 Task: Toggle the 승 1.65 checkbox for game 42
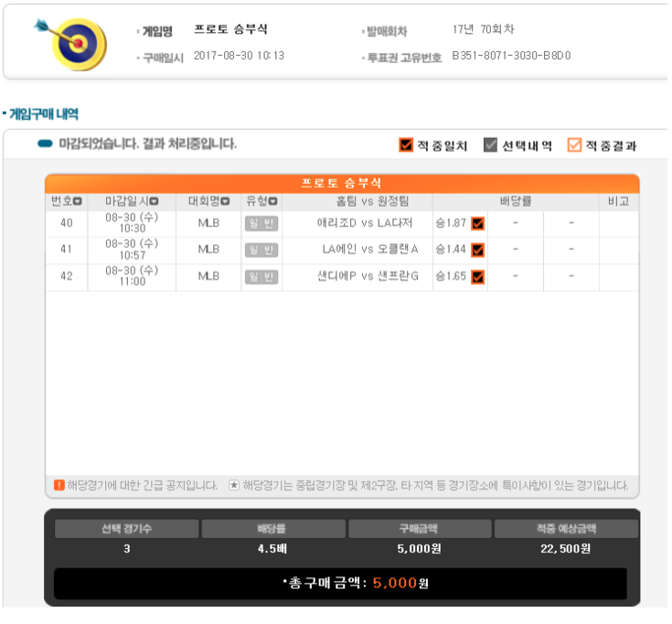(x=478, y=277)
